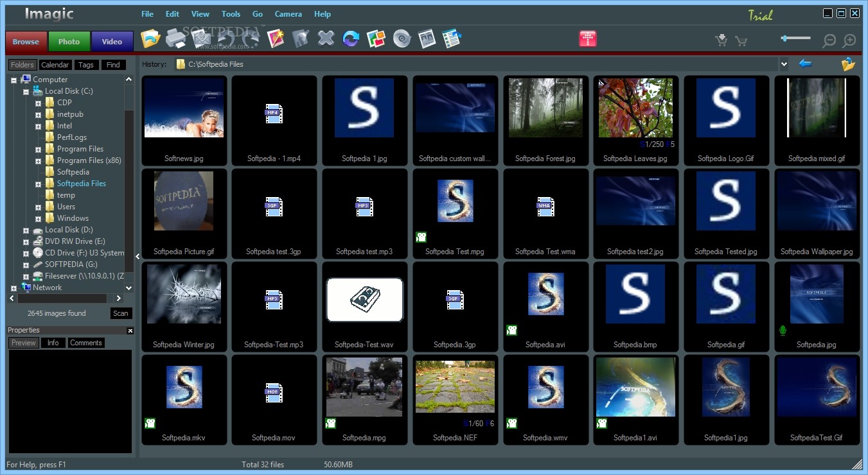Open the Comments tab in Properties
The width and height of the screenshot is (868, 475).
(86, 343)
